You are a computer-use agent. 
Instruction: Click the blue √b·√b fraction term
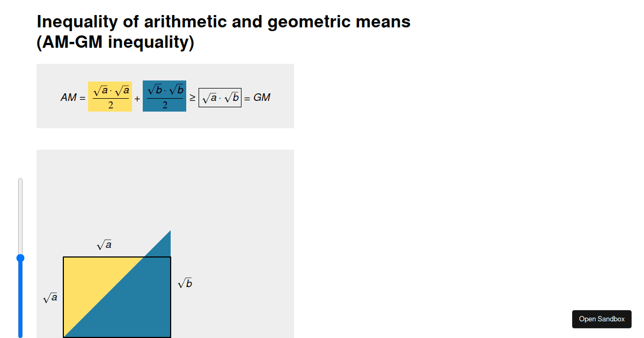point(164,97)
